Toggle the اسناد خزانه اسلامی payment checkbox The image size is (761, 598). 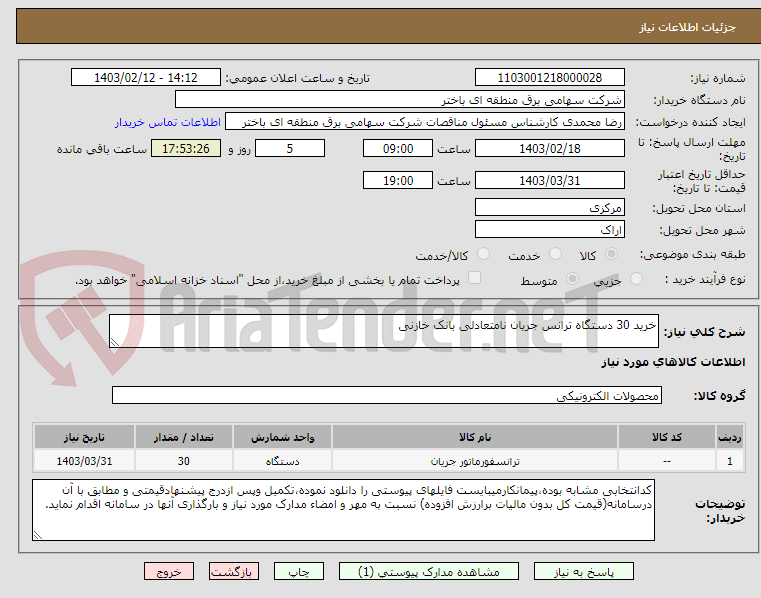click(474, 278)
